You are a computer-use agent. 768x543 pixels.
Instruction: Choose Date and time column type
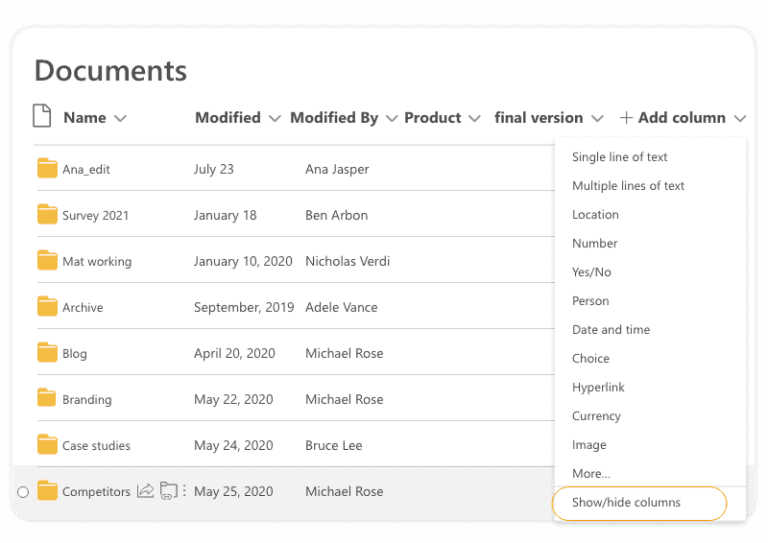tap(611, 330)
